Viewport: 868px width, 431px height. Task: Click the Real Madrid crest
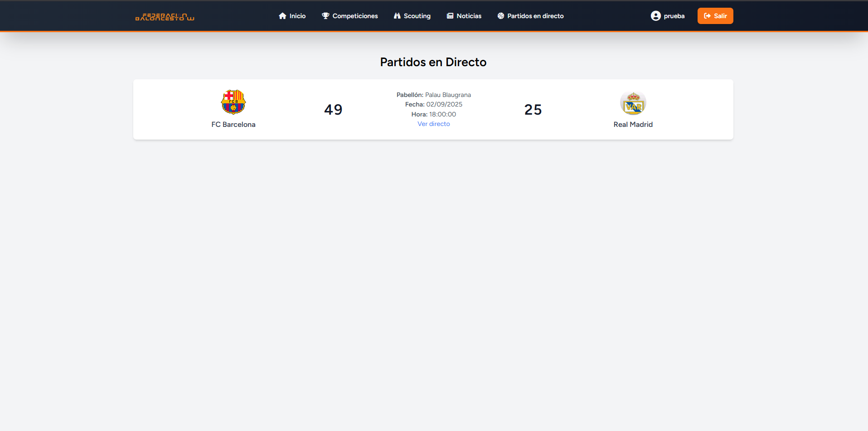633,103
